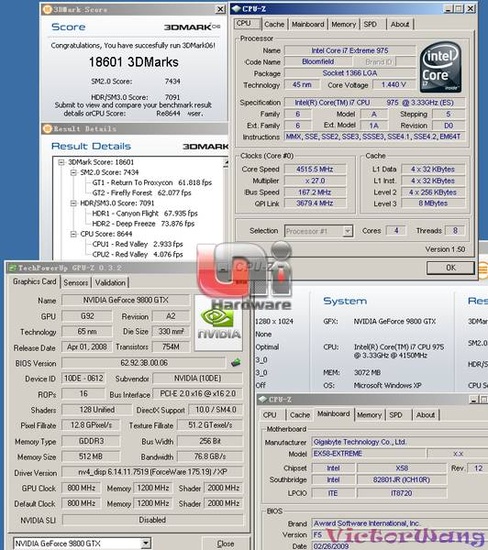Open Processor #1 selection dropdown

pyautogui.click(x=347, y=231)
